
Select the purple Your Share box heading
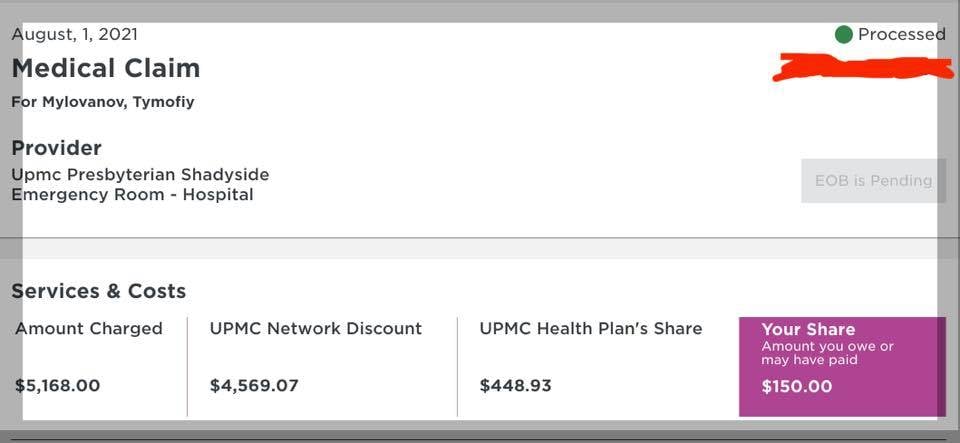tap(808, 329)
